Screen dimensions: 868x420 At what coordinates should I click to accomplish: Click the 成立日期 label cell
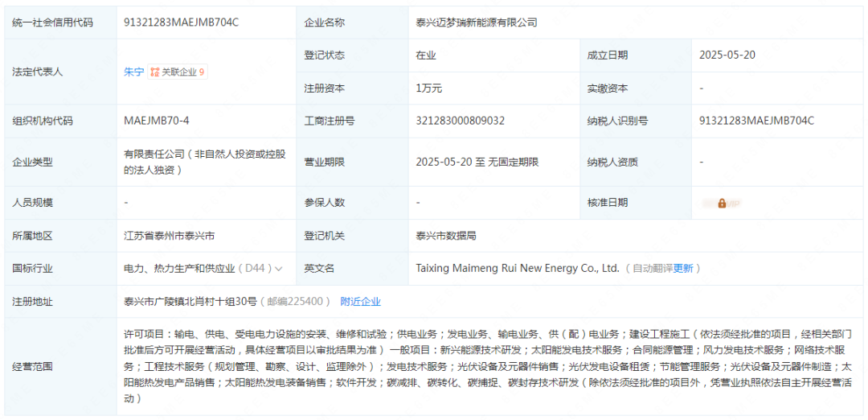[x=636, y=55]
